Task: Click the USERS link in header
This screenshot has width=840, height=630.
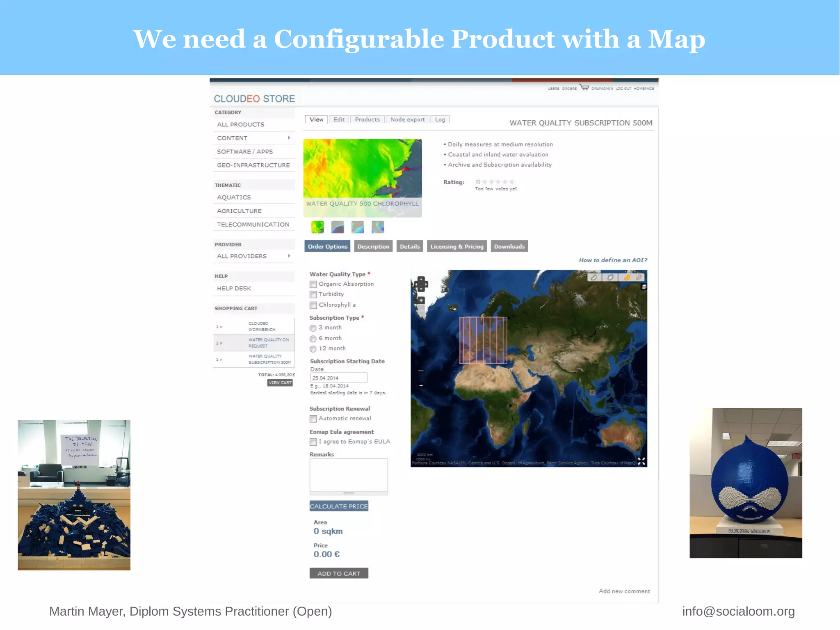Action: [x=553, y=89]
